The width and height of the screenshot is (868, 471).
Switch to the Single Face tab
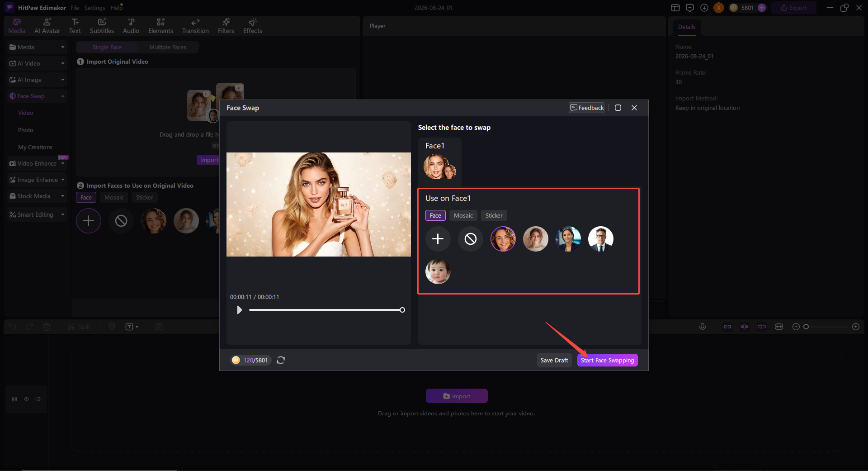[x=107, y=47]
